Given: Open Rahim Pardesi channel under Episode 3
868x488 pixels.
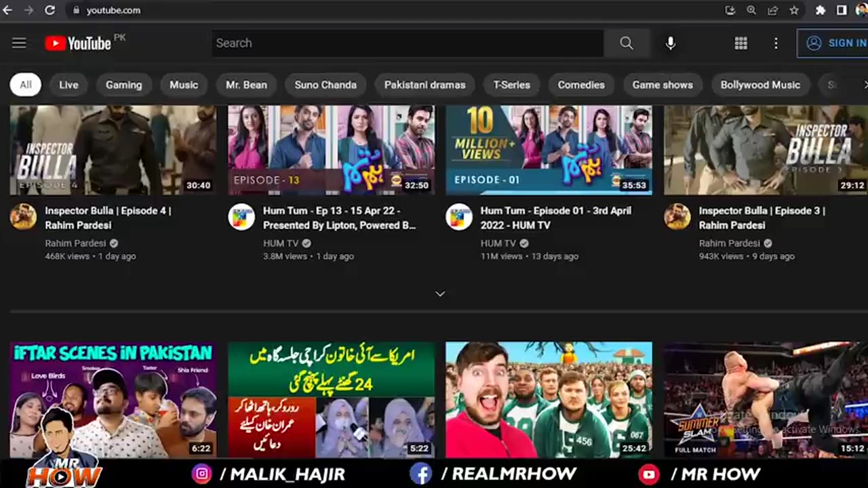Looking at the screenshot, I should 730,243.
